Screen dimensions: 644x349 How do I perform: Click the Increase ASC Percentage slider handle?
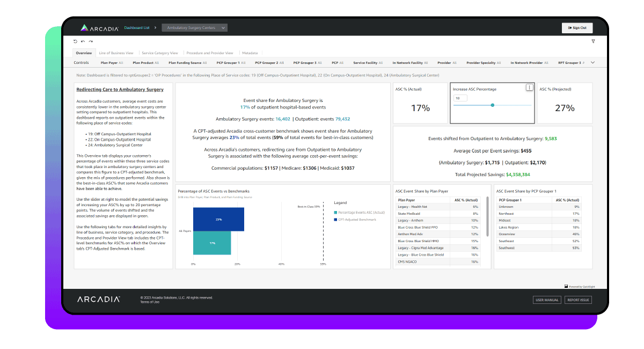coord(493,105)
